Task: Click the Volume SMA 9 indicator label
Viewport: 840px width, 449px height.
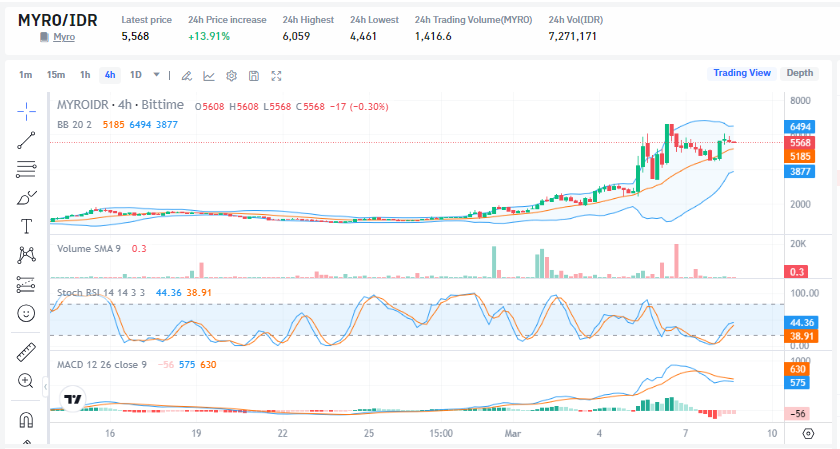Action: point(89,249)
